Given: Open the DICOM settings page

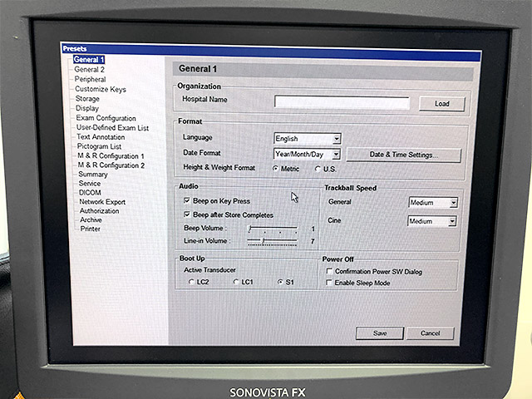Looking at the screenshot, I should coord(90,193).
